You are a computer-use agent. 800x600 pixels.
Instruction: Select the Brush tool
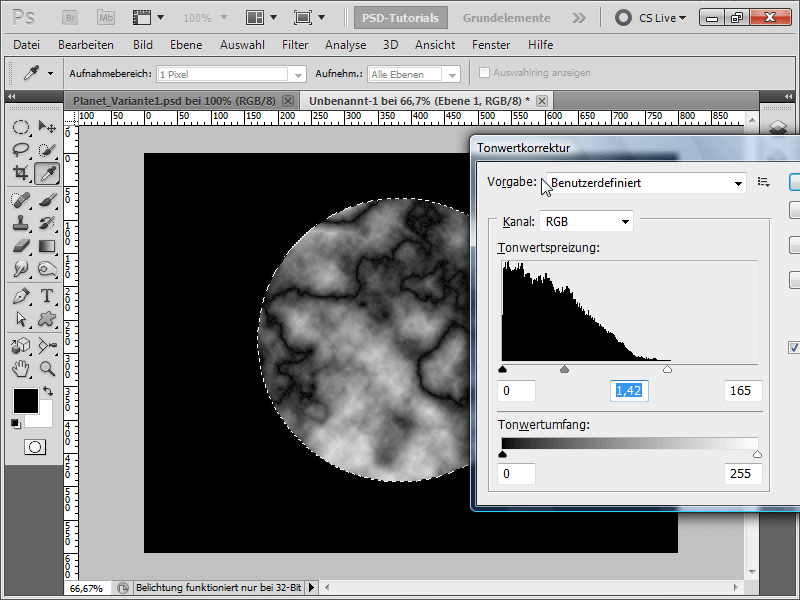(x=47, y=200)
